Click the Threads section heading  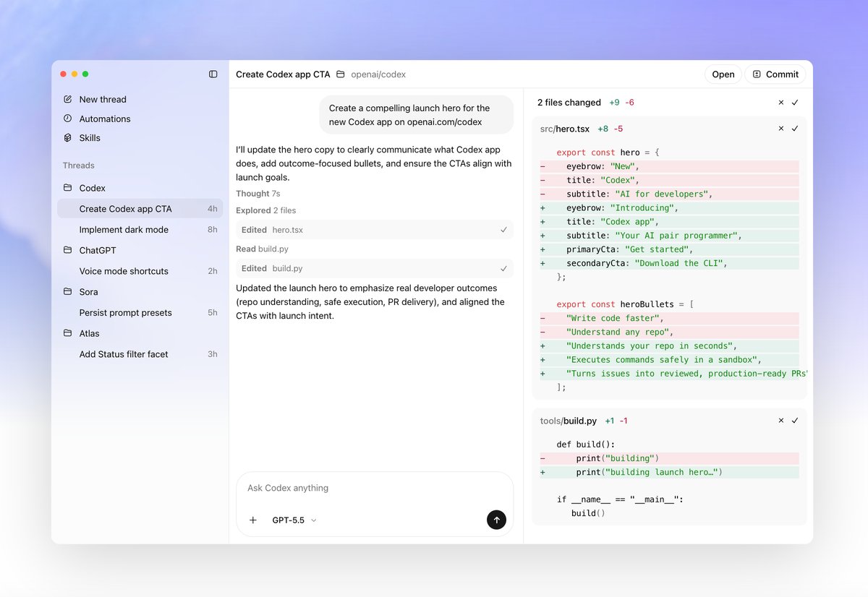(x=79, y=166)
